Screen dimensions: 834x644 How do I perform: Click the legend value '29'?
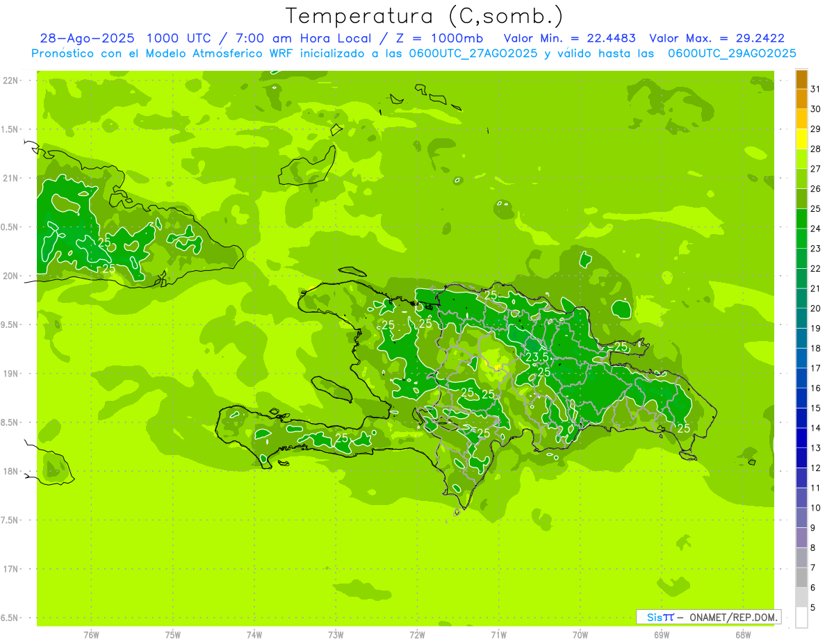click(816, 129)
